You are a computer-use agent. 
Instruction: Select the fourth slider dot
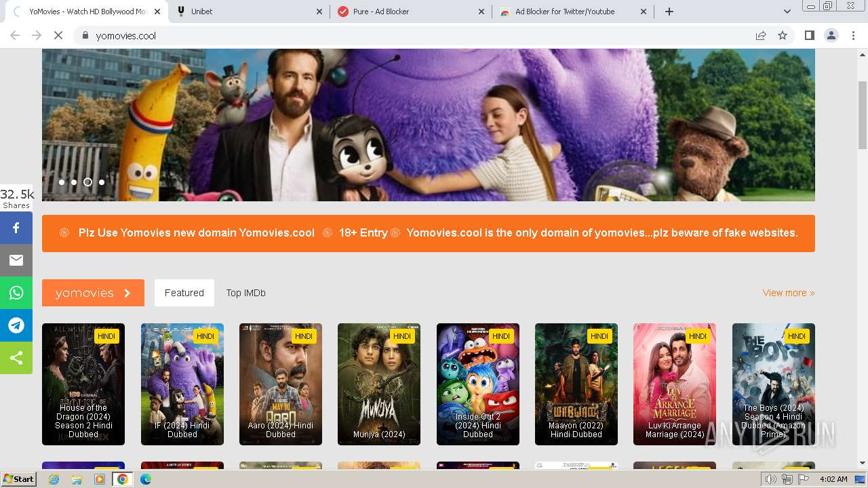pos(102,182)
